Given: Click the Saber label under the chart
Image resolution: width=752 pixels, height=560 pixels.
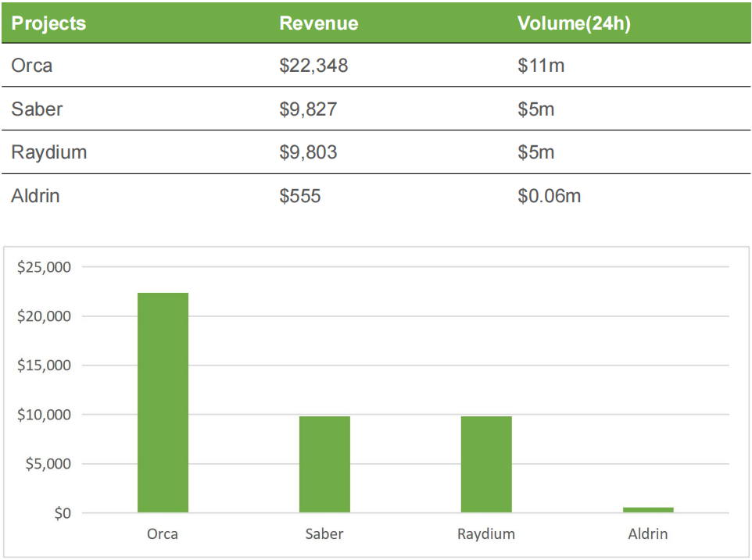Looking at the screenshot, I should (x=324, y=533).
